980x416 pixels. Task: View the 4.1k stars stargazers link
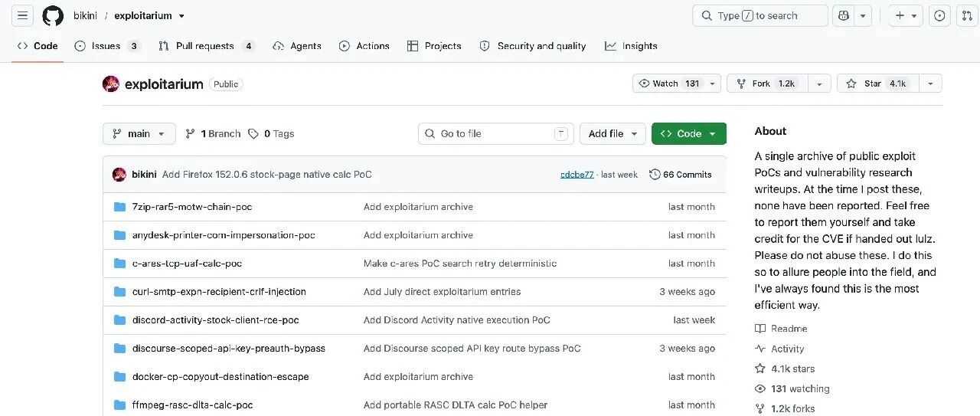pyautogui.click(x=785, y=369)
